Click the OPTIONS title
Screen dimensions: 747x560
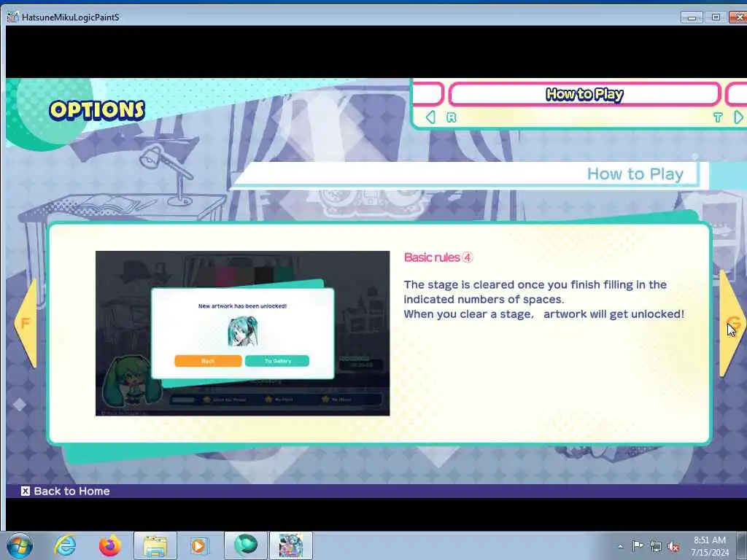tap(97, 110)
